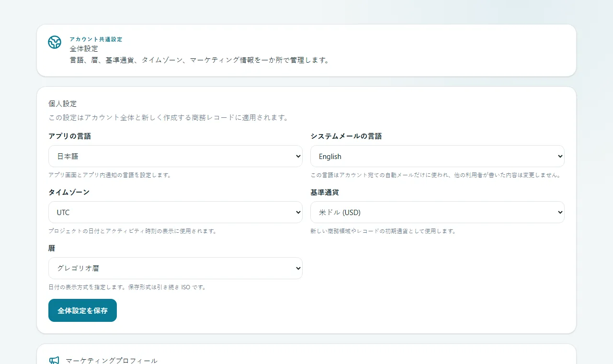Click the 個人設定 section title
The image size is (613, 364).
(63, 103)
